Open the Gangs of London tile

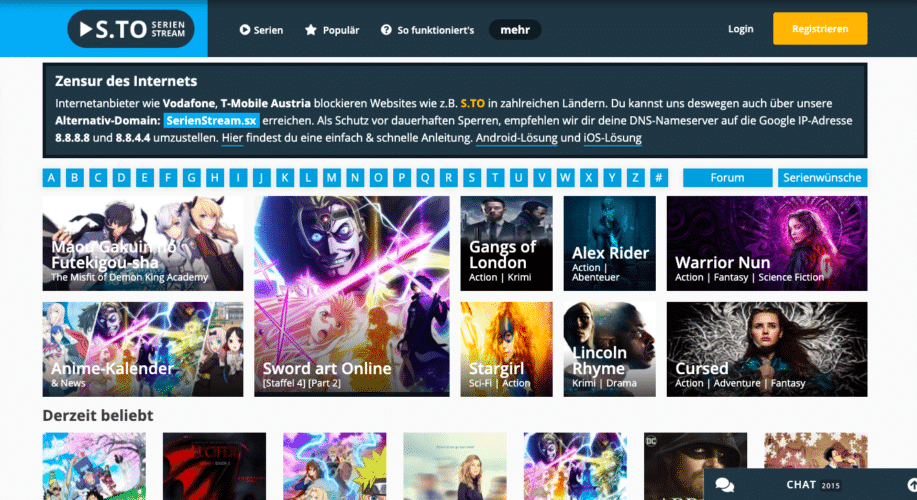(x=506, y=243)
